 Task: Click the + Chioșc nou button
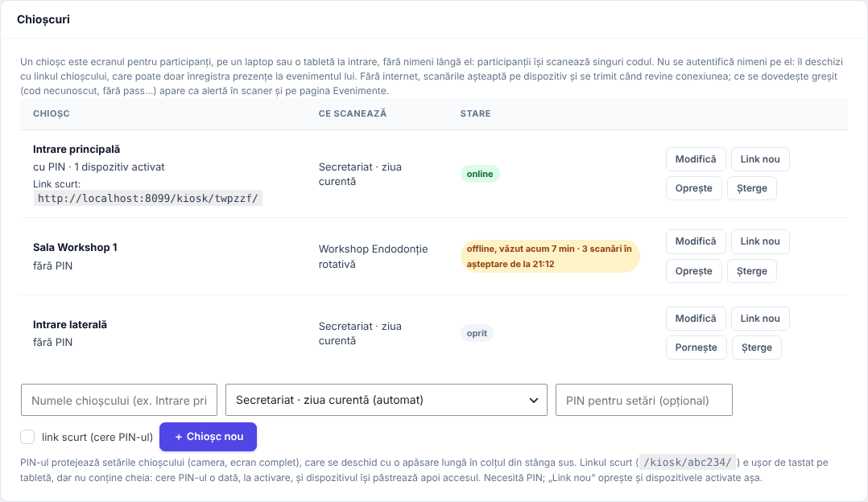coord(208,437)
